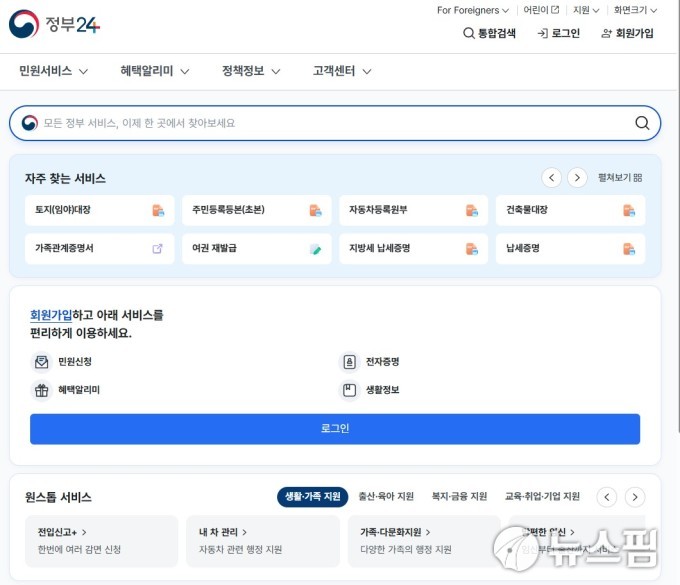Expand the list with 펼쳐보기

point(620,178)
